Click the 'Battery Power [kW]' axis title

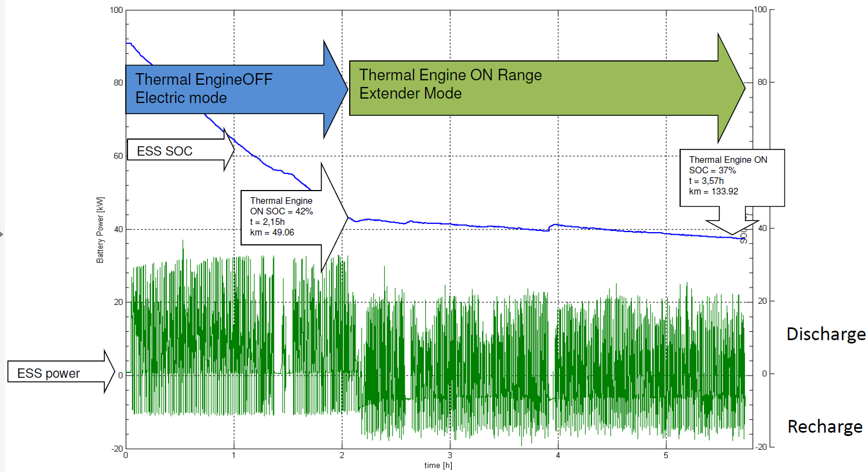coord(100,230)
